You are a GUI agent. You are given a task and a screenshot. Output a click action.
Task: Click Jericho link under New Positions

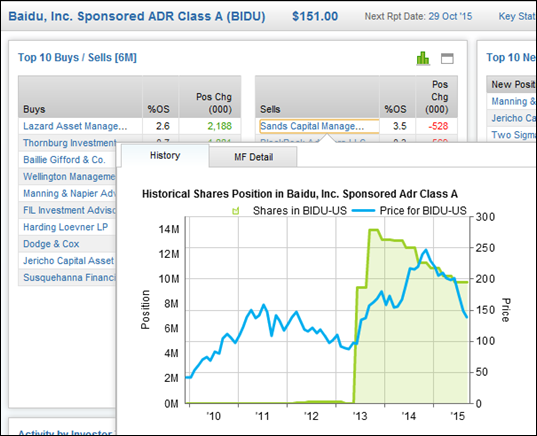tap(514, 118)
